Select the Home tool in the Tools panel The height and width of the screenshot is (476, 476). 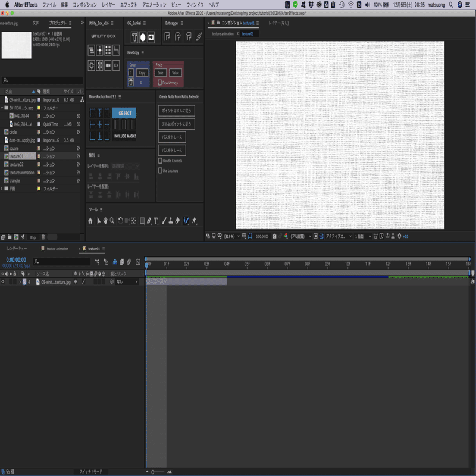click(x=90, y=221)
